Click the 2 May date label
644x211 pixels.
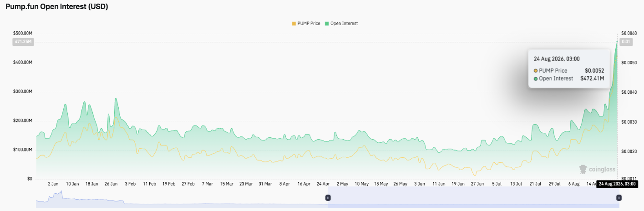(x=342, y=184)
